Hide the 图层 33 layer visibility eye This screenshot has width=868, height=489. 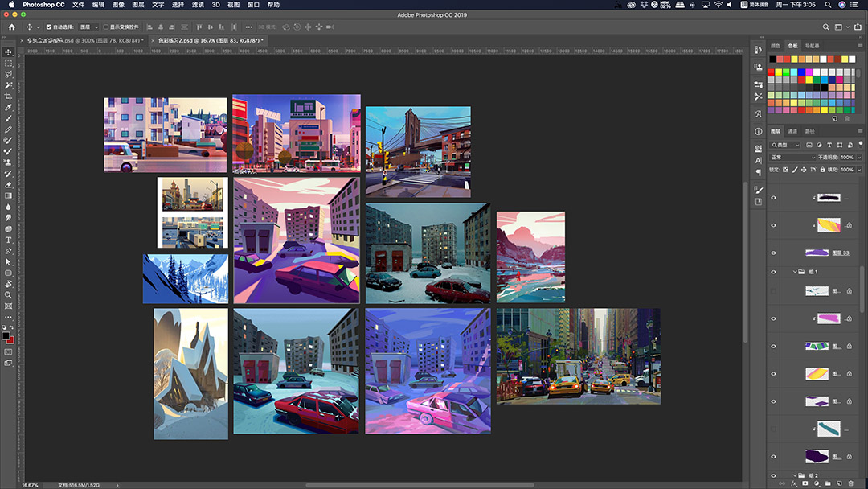[774, 253]
